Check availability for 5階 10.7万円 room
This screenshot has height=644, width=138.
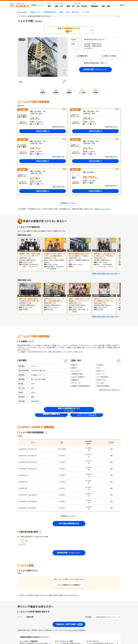tap(42, 161)
